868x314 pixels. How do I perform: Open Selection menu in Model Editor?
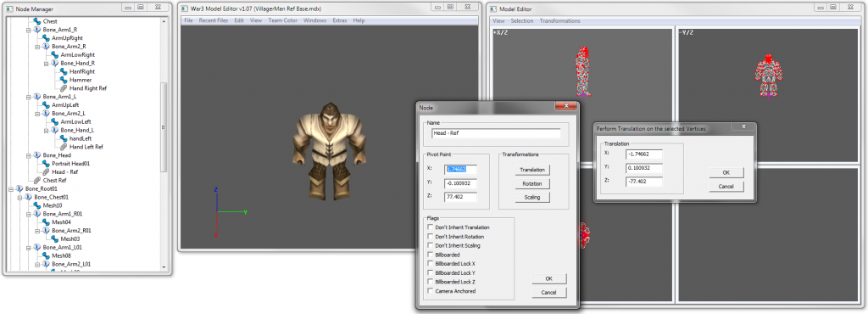(x=521, y=20)
